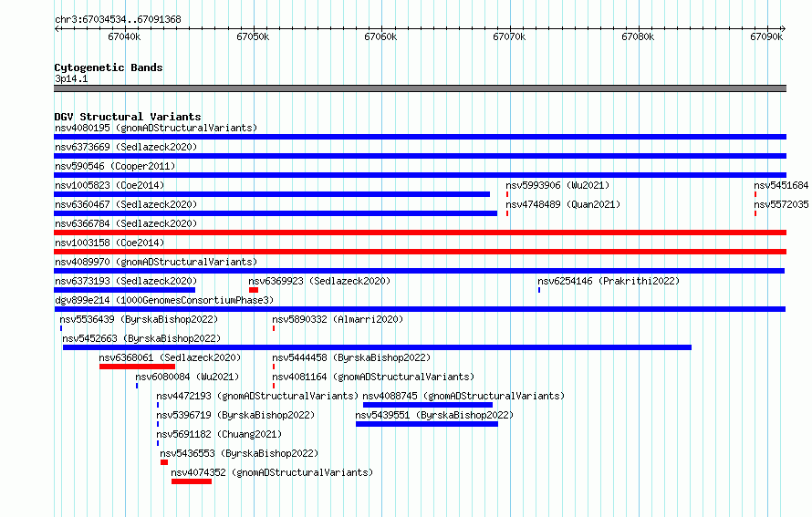Click the red bar under nsv4074352
Viewport: 812px width, 517px height.
pyautogui.click(x=192, y=481)
